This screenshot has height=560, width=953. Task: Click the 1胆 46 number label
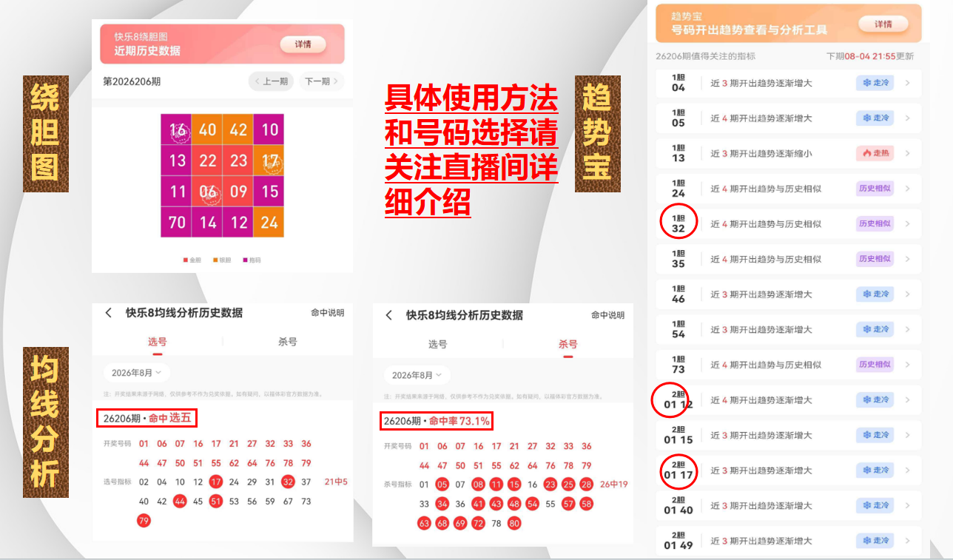678,294
